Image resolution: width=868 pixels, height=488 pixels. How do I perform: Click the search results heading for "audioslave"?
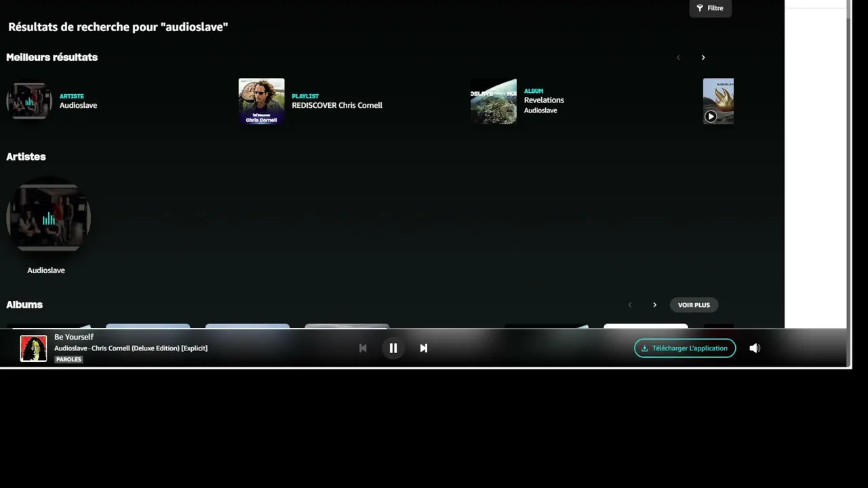[118, 27]
